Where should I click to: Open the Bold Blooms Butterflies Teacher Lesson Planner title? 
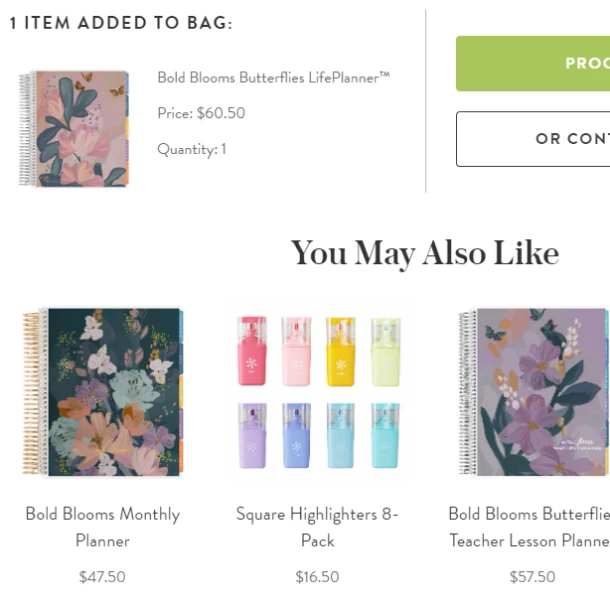(530, 527)
